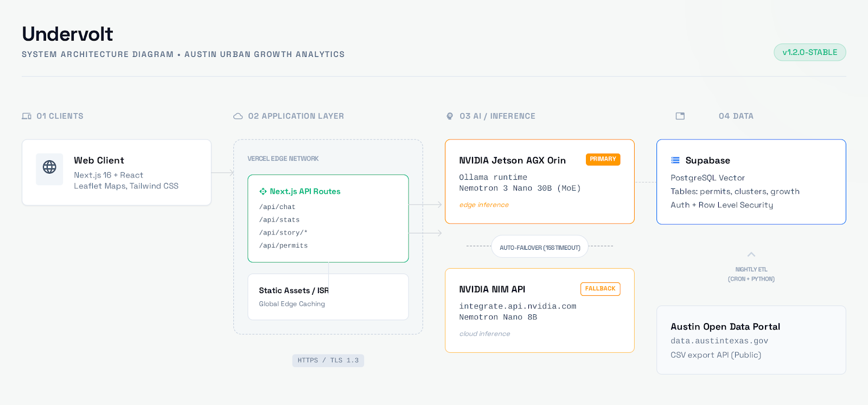Click the /api/permits route entry
Screen dimensions: 868x405
283,246
